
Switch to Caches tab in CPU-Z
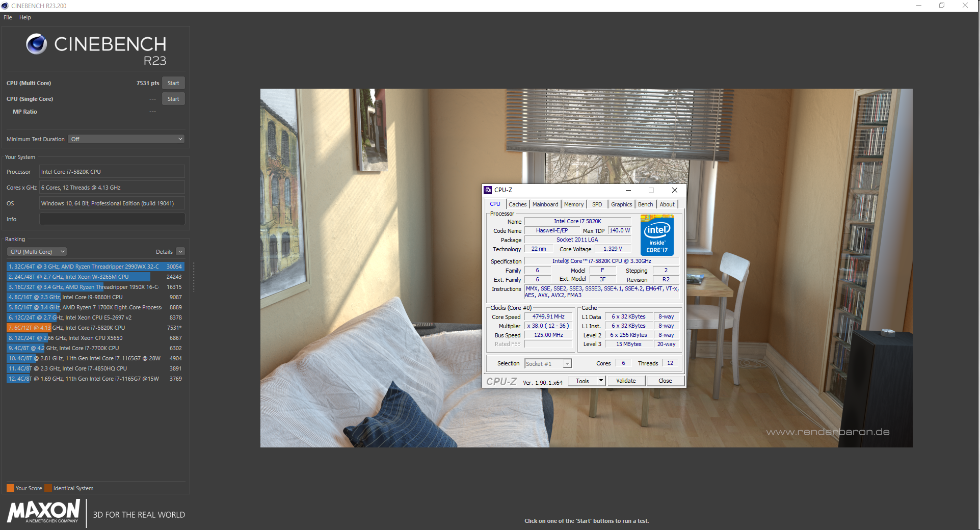(518, 204)
